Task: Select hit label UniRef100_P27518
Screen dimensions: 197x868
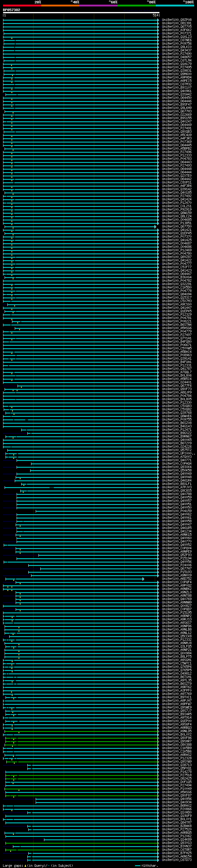Action: [177, 775]
